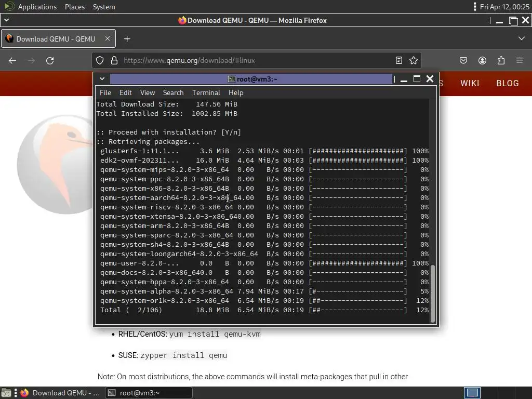Screen dimensions: 532x399
Task: Open a new Firefox tab
Action: click(127, 39)
